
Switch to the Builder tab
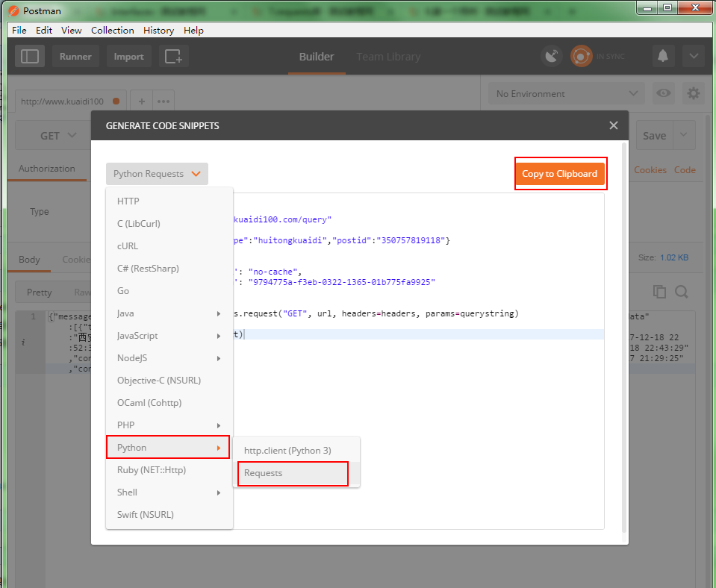pyautogui.click(x=317, y=57)
